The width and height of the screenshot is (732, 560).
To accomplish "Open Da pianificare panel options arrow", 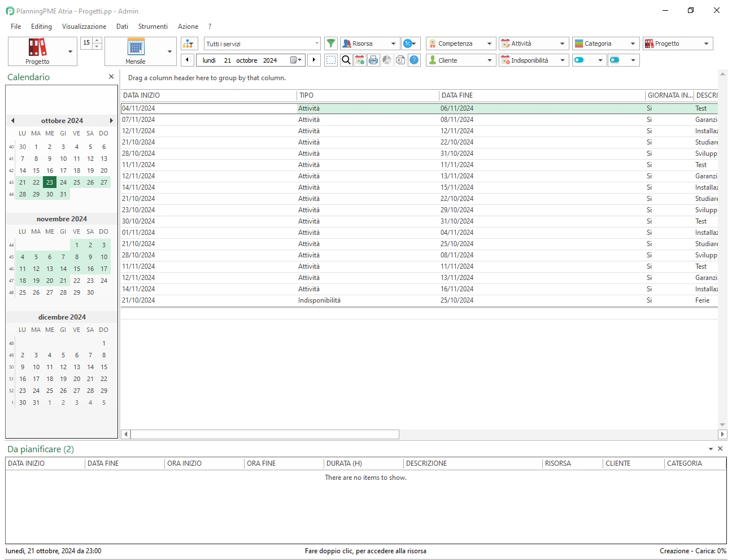I will point(711,449).
